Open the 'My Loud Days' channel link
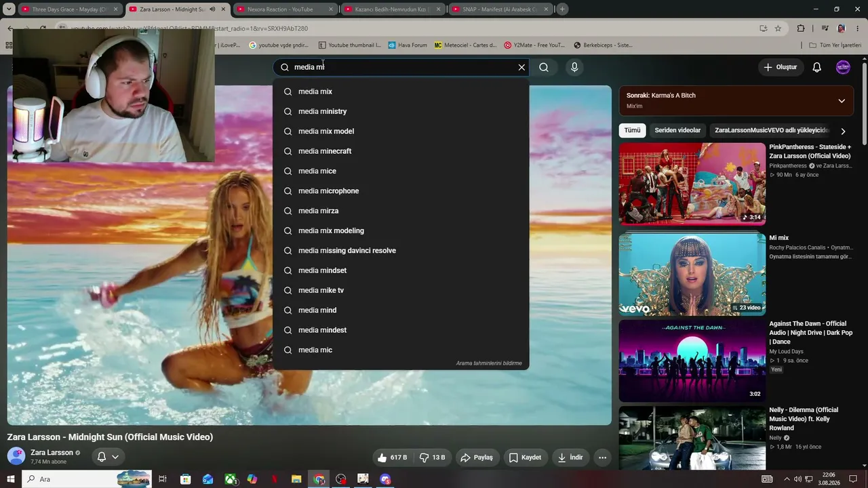The height and width of the screenshot is (488, 868). pos(786,352)
